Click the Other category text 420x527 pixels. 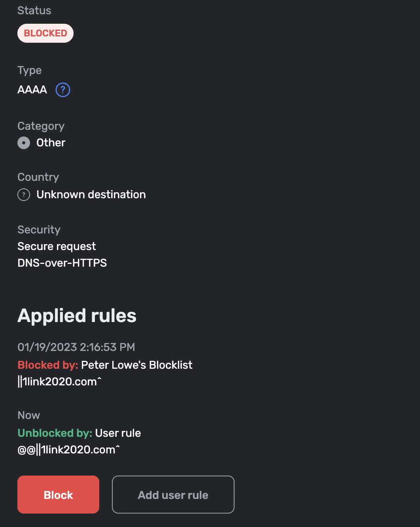51,143
